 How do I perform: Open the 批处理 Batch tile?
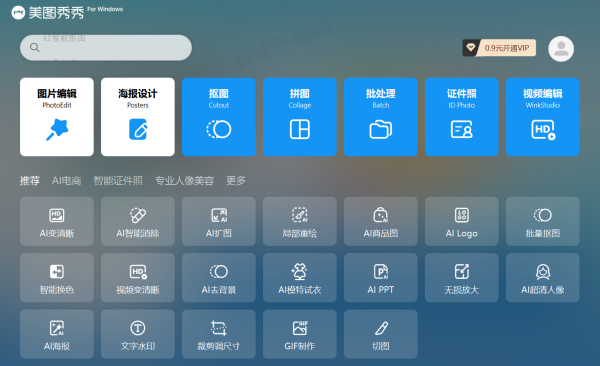[381, 117]
